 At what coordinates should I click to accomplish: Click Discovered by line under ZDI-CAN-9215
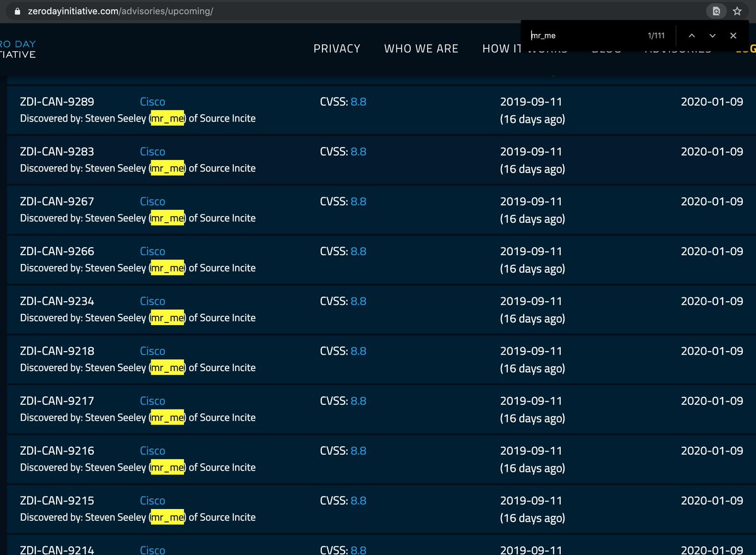(x=138, y=517)
